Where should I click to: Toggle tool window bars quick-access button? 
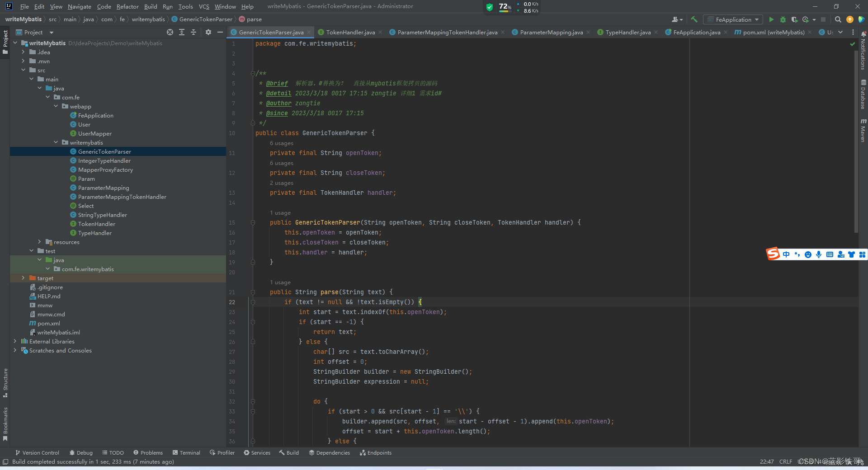(5, 461)
